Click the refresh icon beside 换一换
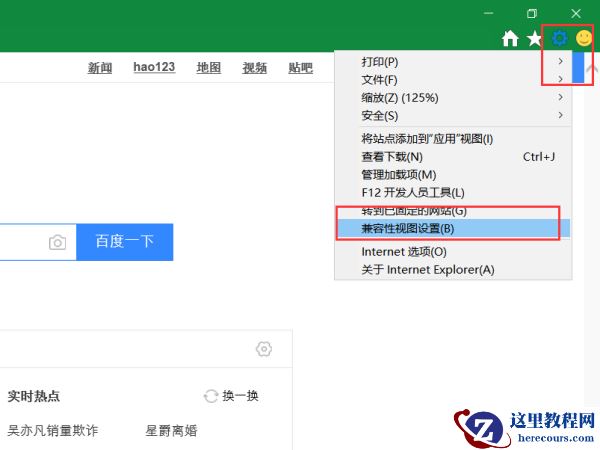Viewport: 600px width, 450px height. pyautogui.click(x=211, y=396)
